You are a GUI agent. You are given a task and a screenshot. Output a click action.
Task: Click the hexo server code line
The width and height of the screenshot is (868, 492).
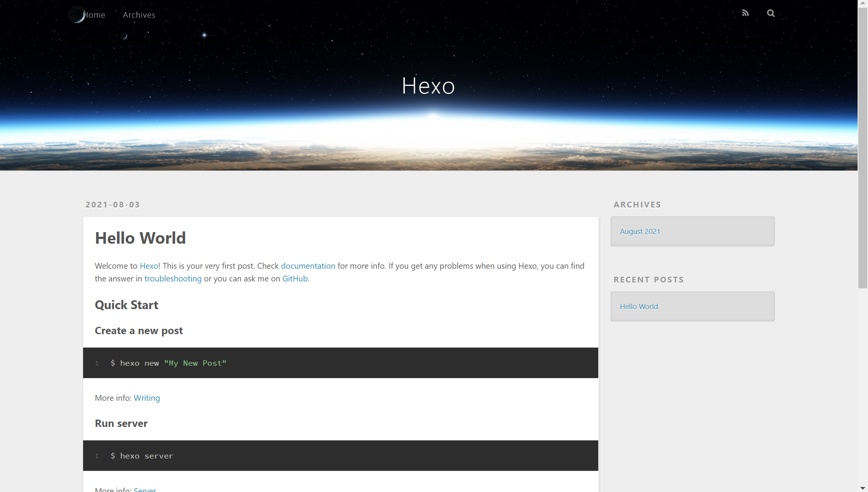click(x=142, y=456)
